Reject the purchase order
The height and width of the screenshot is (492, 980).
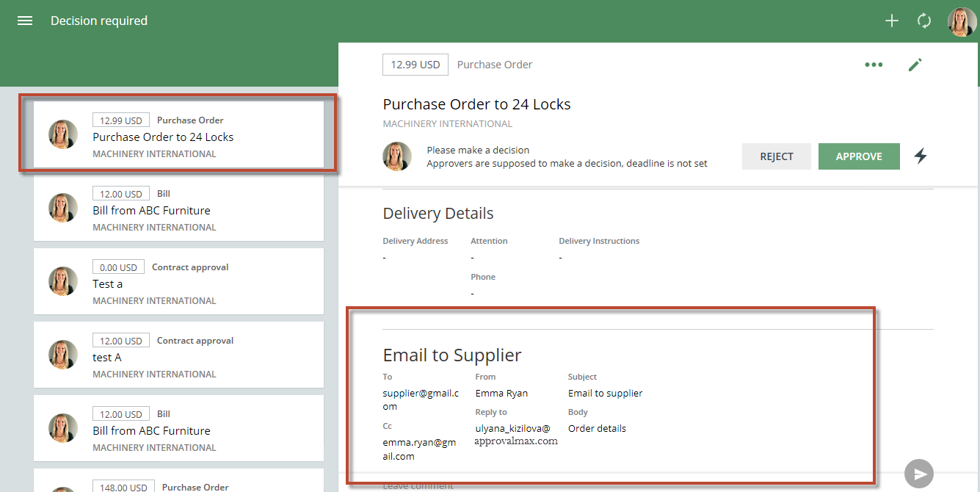click(x=777, y=156)
